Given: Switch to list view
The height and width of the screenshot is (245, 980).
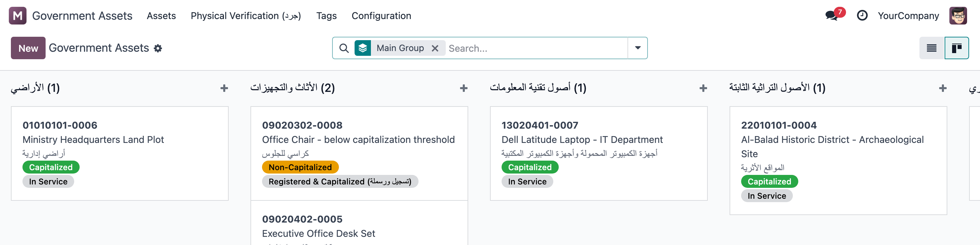Looking at the screenshot, I should pos(931,48).
